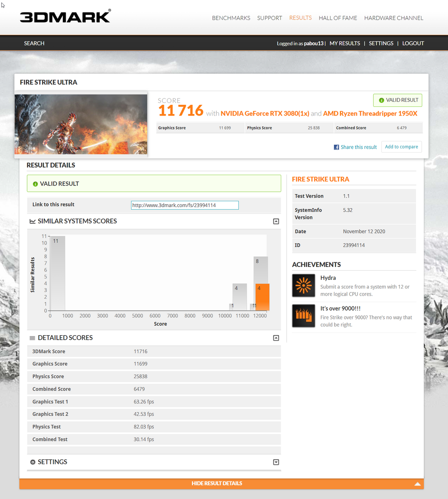Screen dimensions: 448x499
Task: Click the orange bar in the scores chart
Action: 262,297
